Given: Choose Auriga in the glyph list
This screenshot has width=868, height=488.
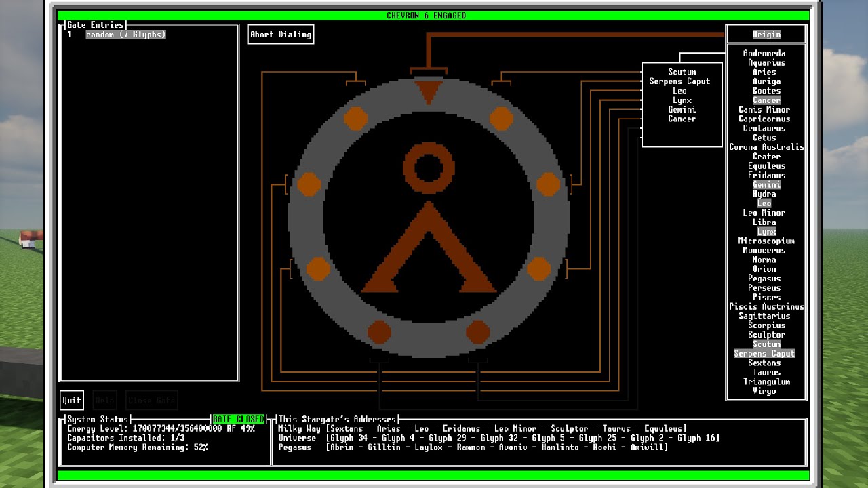Looking at the screenshot, I should 766,81.
